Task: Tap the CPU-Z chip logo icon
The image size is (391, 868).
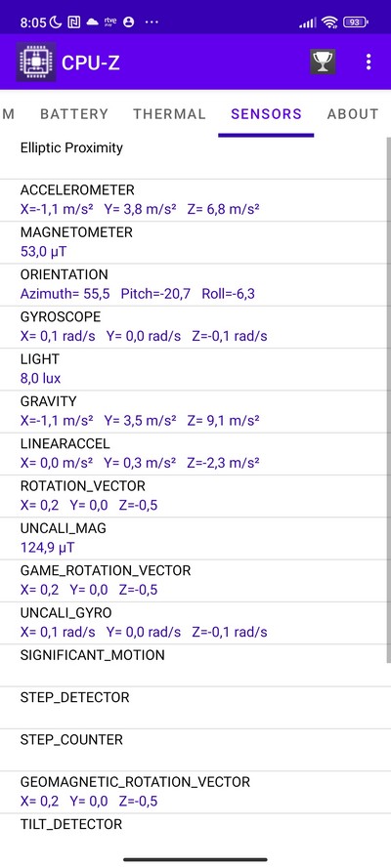Action: point(36,62)
